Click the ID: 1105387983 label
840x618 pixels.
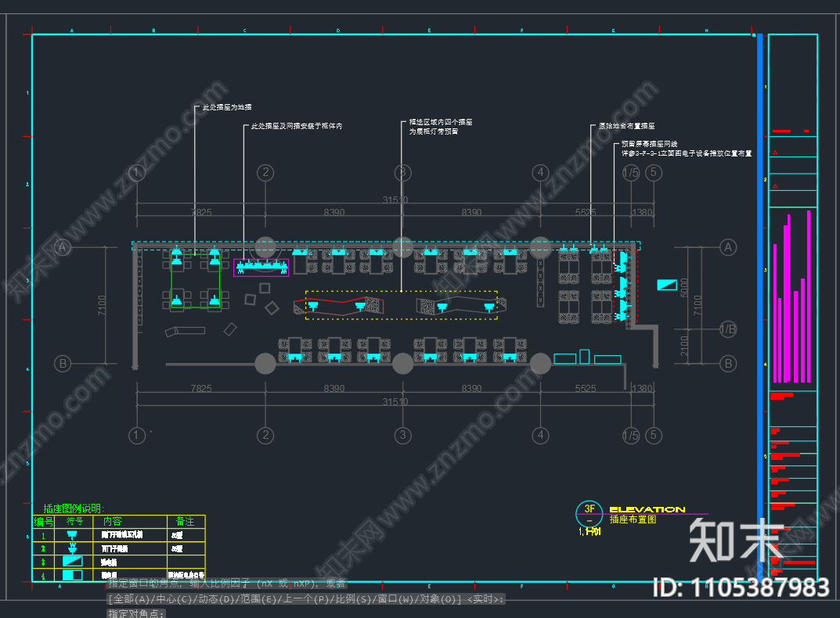point(741,587)
